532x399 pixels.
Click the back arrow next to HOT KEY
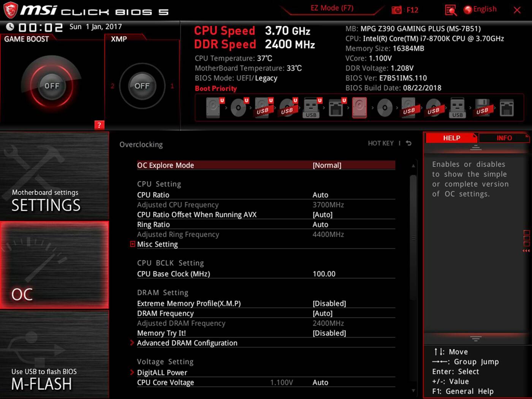[x=408, y=143]
